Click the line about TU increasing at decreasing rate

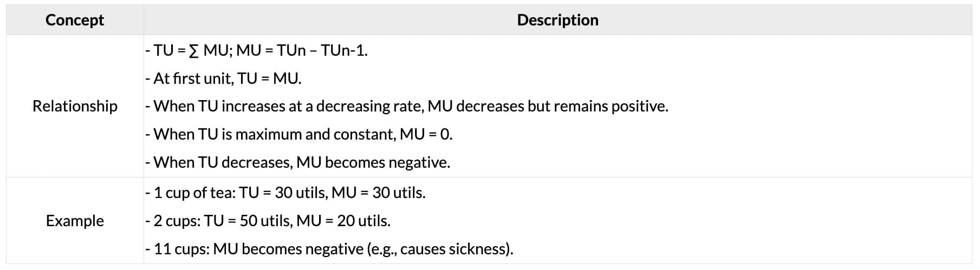click(x=406, y=106)
